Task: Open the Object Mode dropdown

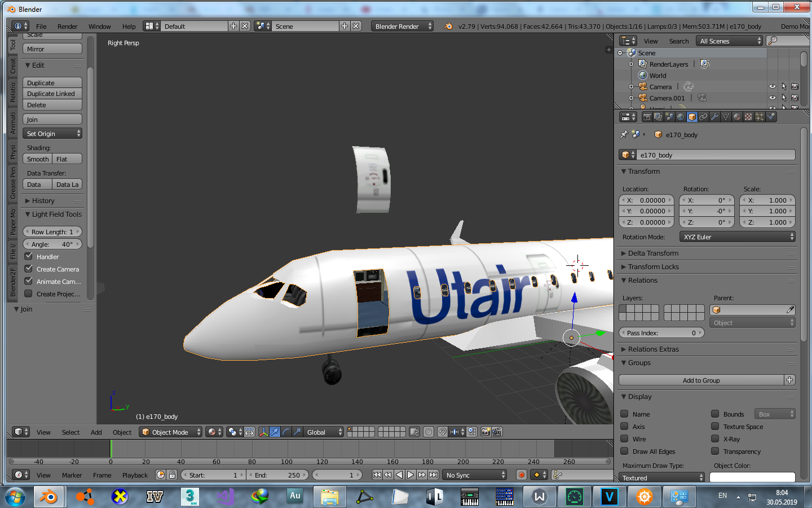Action: 170,432
